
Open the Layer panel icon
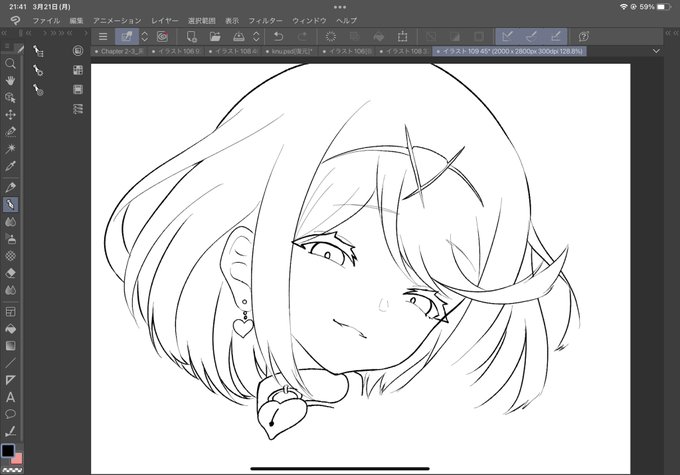78,89
